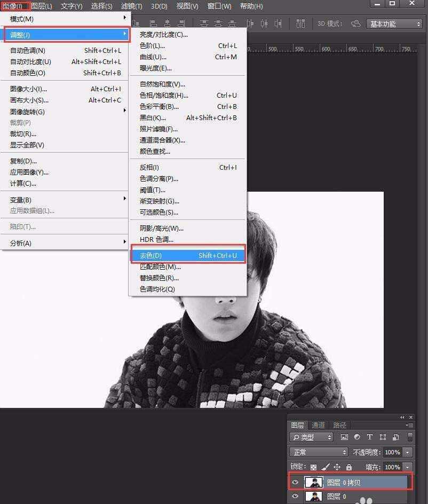Click the filter for text layers icon
Screen dimensions: 428x504
click(370, 436)
